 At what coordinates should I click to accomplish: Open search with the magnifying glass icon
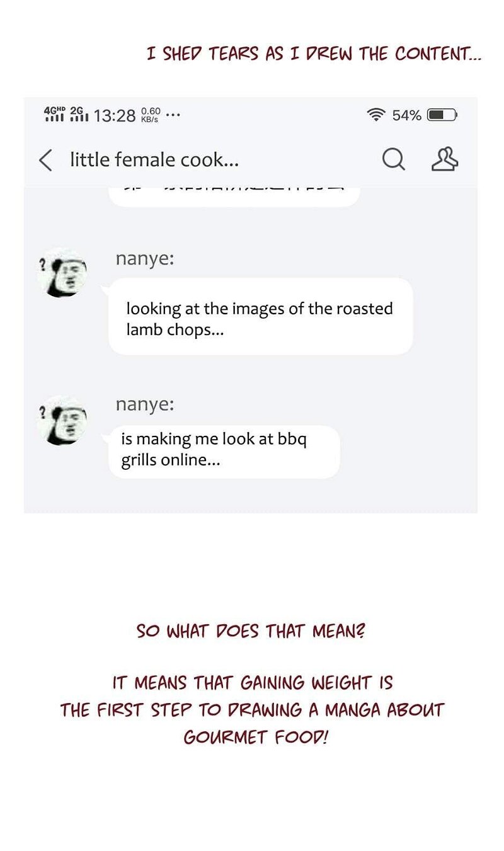pos(394,159)
